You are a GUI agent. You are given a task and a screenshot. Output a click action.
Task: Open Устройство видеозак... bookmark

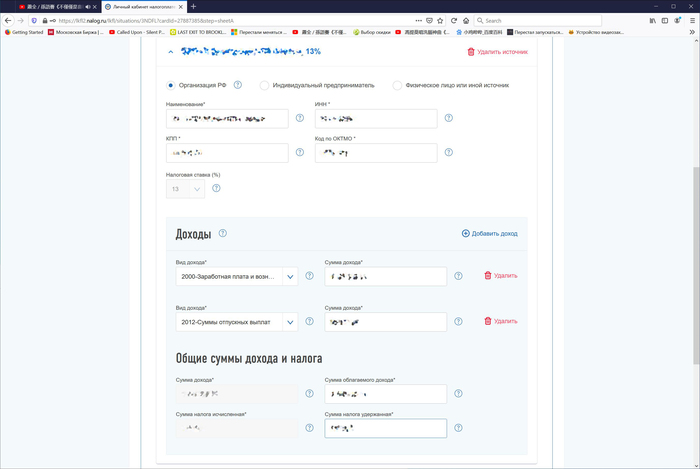coord(596,32)
